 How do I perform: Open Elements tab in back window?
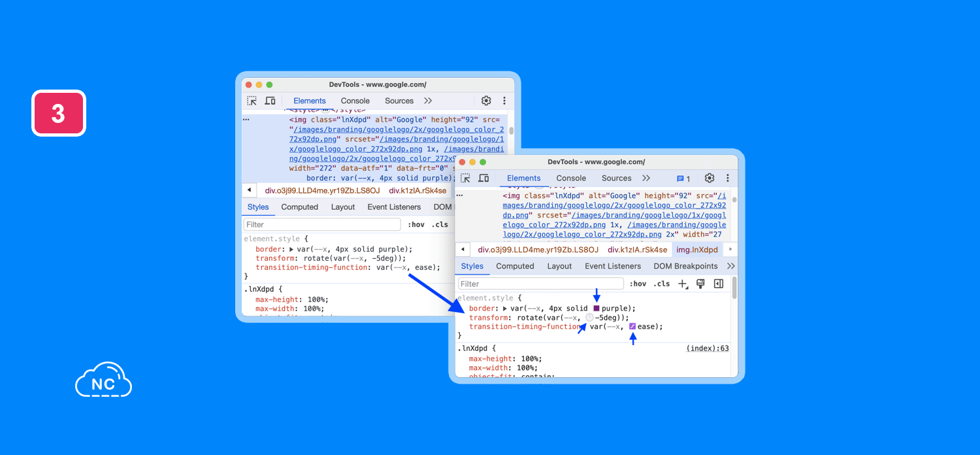[310, 101]
